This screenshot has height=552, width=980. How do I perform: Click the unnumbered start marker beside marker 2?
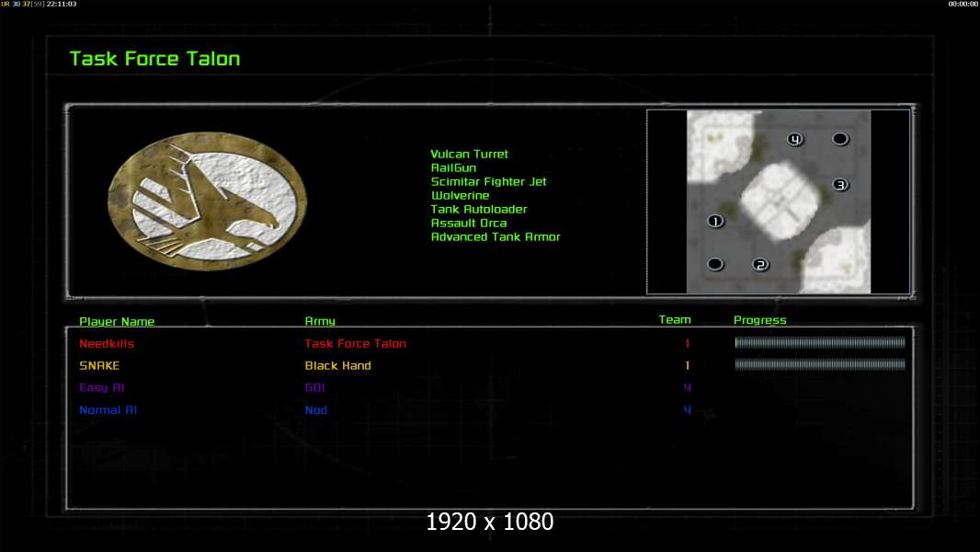pyautogui.click(x=715, y=265)
